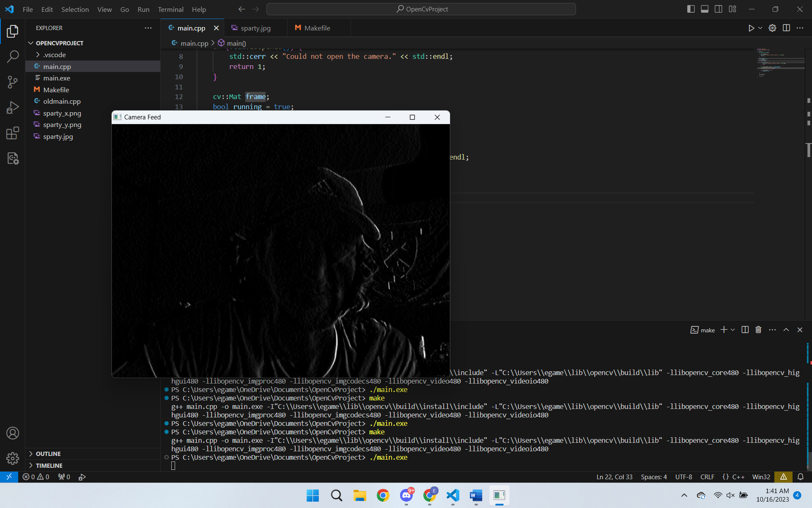Open the Search view in activity bar
Image resolution: width=812 pixels, height=508 pixels.
[13, 56]
